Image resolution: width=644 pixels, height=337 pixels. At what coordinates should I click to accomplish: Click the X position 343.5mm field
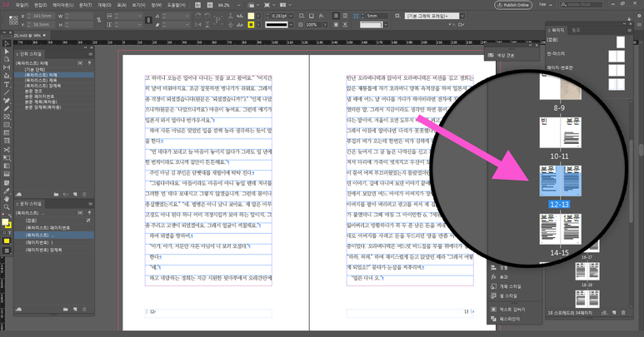pos(42,16)
